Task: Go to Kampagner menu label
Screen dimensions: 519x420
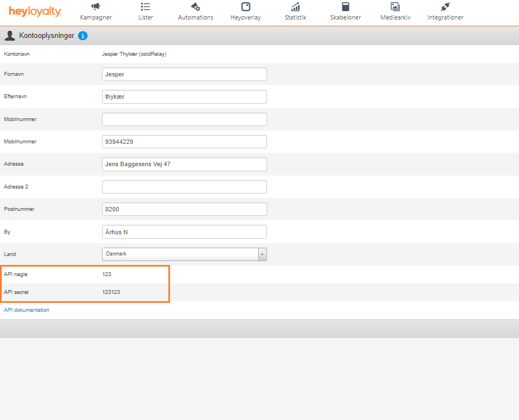Action: [96, 17]
